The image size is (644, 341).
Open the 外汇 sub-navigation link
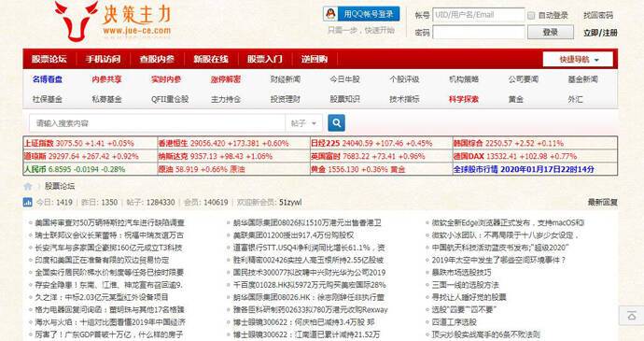click(575, 99)
